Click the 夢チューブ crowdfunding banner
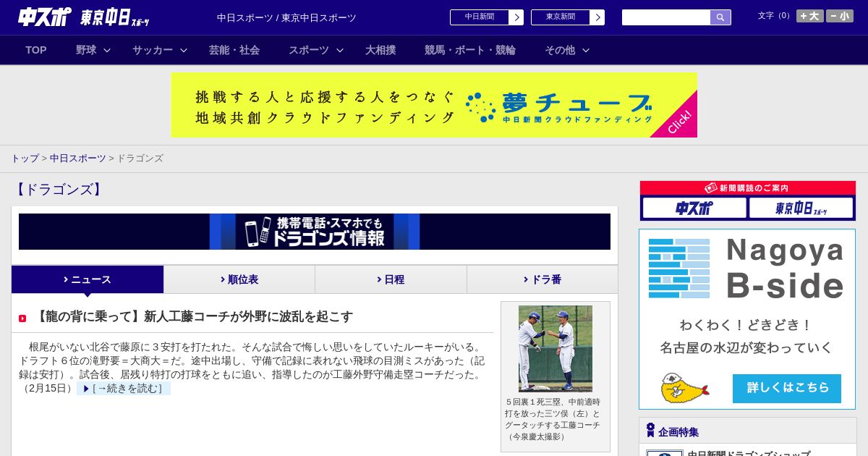 pos(434,105)
